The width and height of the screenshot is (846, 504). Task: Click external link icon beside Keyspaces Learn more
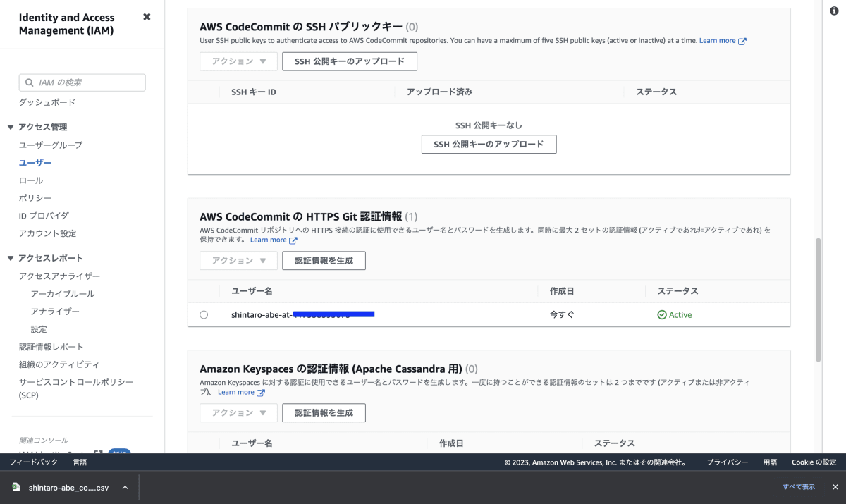point(261,393)
